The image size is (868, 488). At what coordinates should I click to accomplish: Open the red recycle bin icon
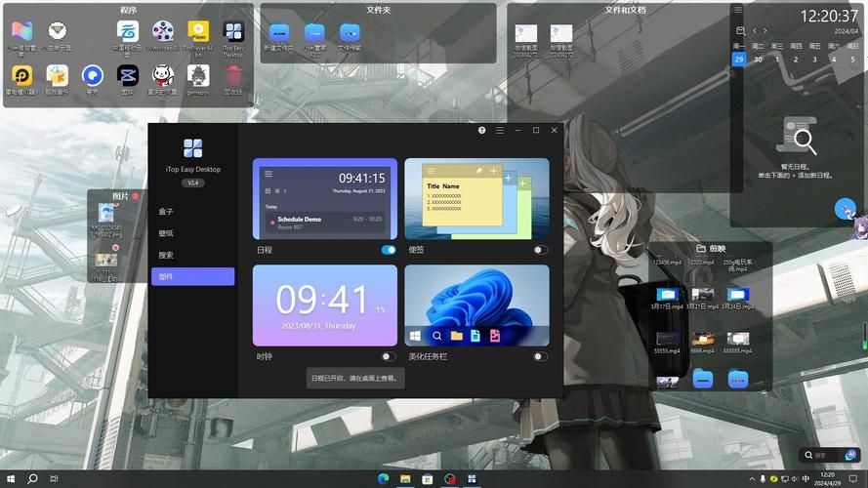233,75
